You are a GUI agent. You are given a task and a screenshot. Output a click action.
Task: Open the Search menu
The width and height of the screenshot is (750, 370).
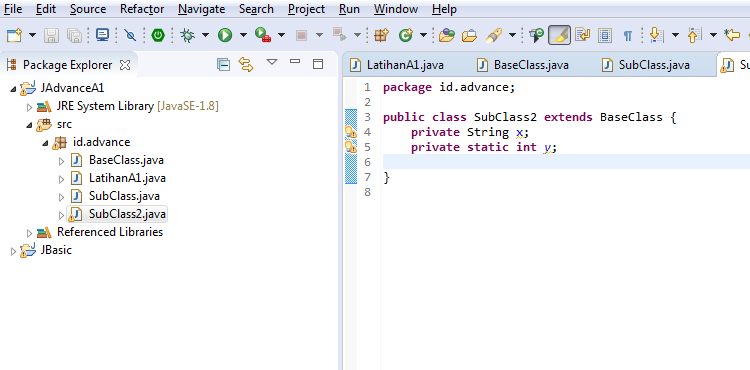(x=256, y=9)
